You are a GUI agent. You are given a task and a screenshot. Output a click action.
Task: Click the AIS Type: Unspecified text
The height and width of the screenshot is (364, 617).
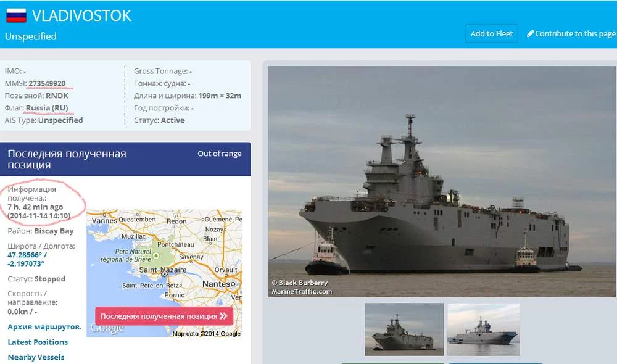click(x=44, y=120)
